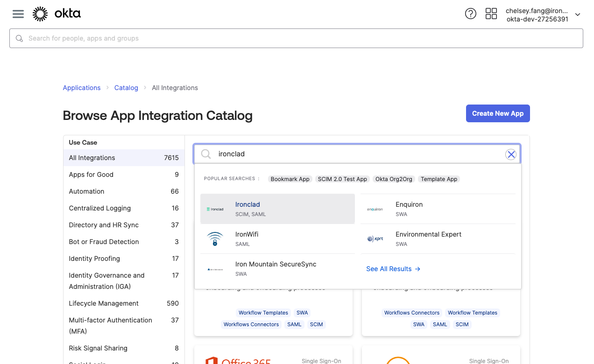This screenshot has height=364, width=594.
Task: Click the IronWifi wifi lock logo
Action: [215, 239]
